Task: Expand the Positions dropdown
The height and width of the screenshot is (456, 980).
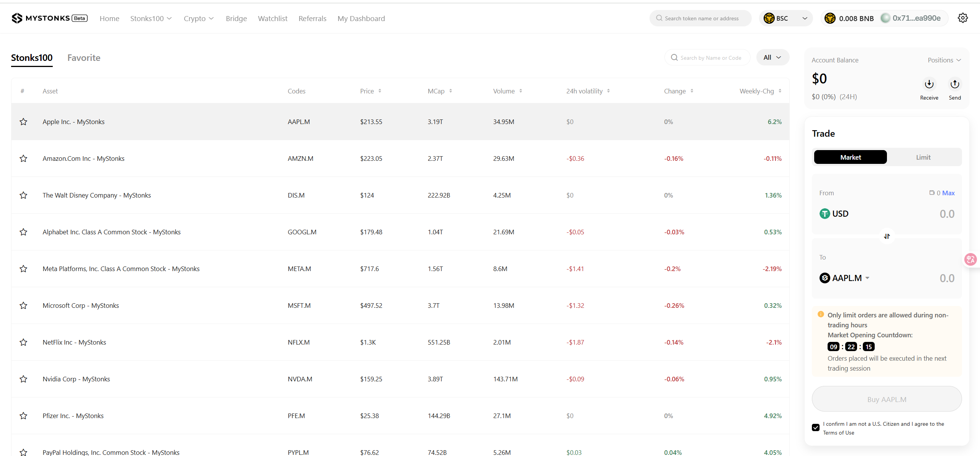Action: pyautogui.click(x=944, y=60)
